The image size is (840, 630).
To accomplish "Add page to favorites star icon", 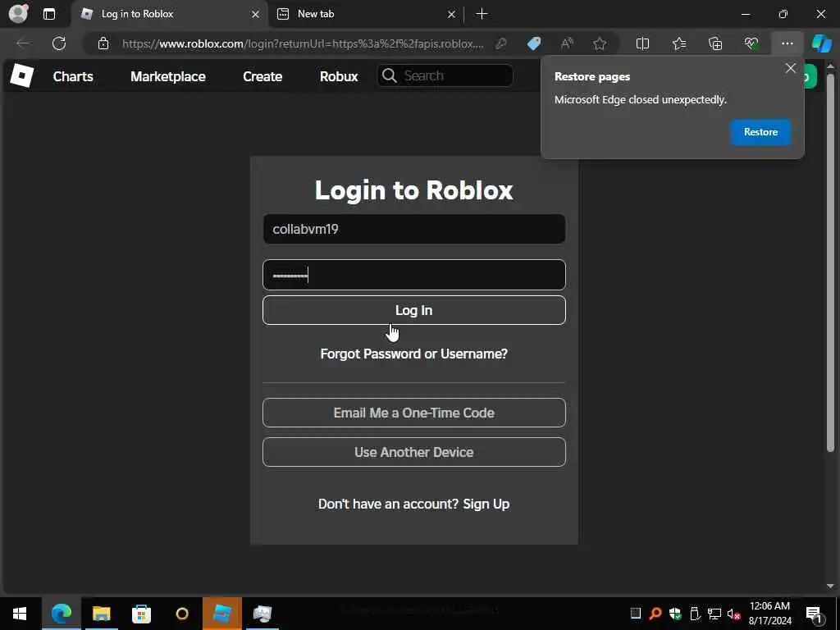I will click(600, 43).
